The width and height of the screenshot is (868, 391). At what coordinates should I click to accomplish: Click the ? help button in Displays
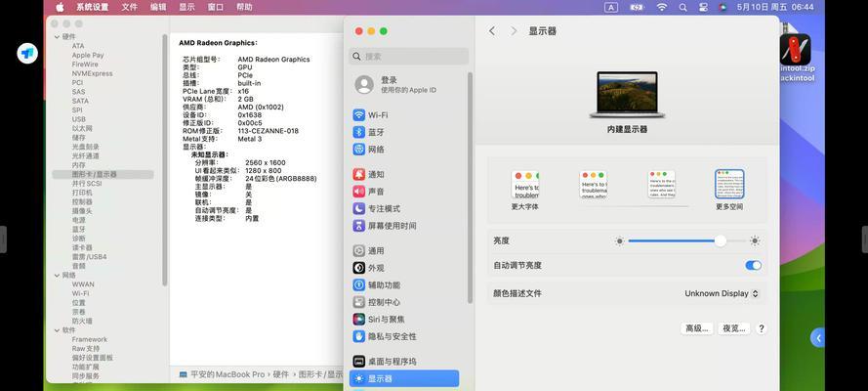click(762, 328)
